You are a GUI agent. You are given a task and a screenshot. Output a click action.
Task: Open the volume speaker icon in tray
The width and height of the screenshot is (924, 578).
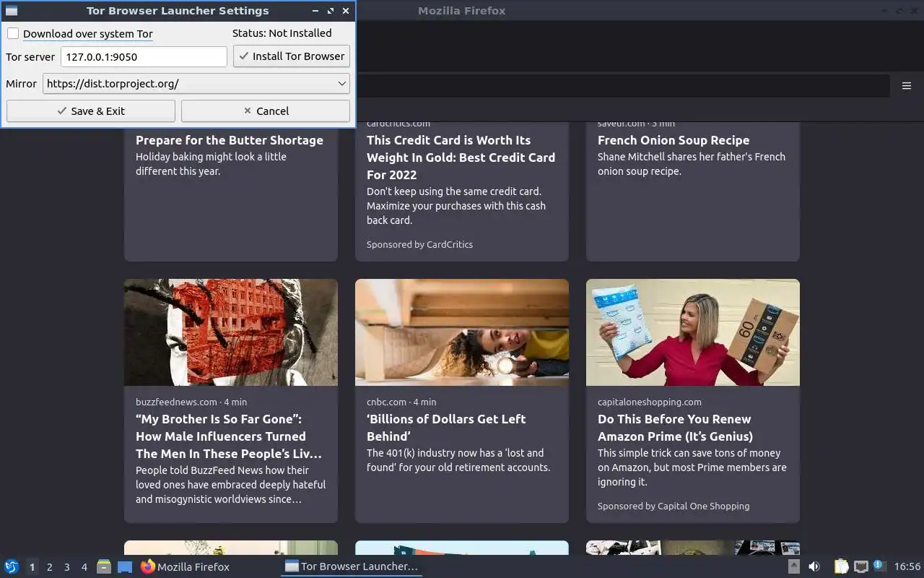[814, 566]
